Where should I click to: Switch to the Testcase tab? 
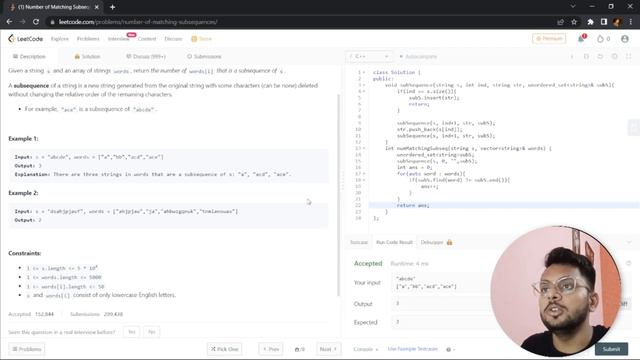[x=359, y=242]
